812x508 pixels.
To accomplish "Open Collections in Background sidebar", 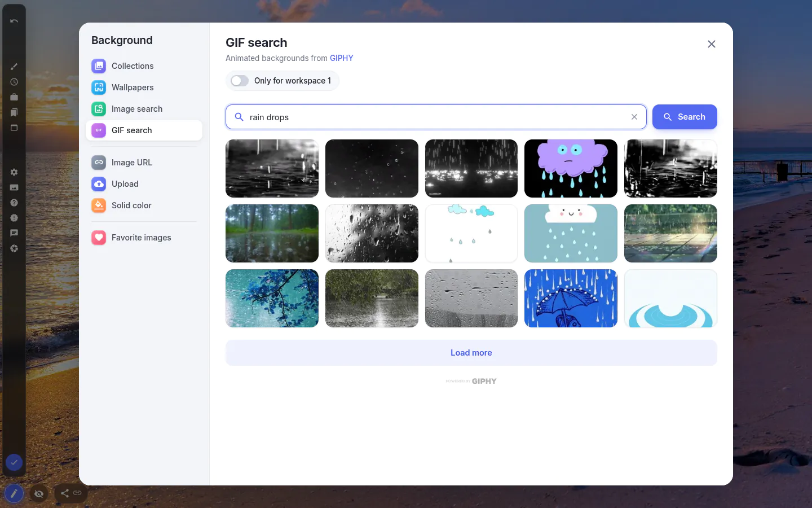I will coord(144,66).
